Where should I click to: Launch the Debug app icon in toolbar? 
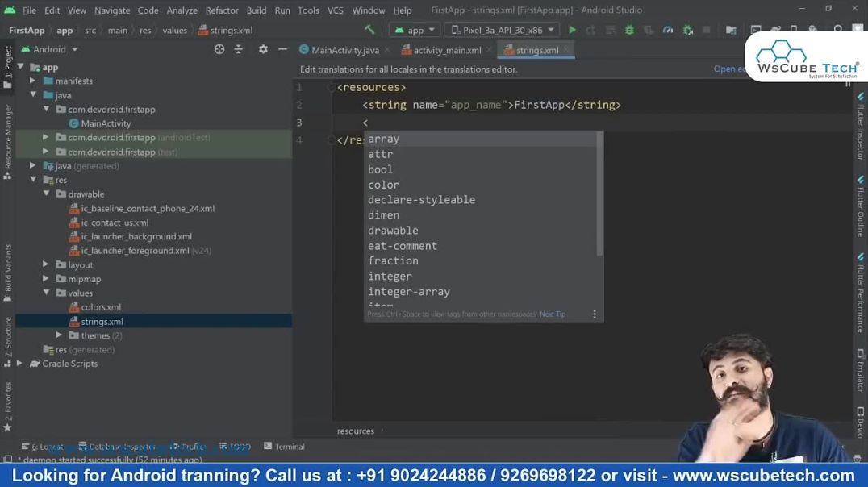pos(629,29)
